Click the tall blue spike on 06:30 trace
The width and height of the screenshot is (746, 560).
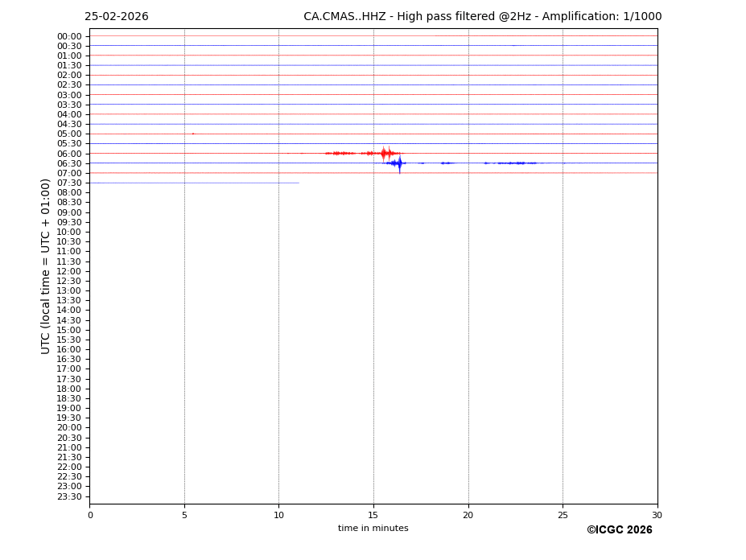coord(399,163)
